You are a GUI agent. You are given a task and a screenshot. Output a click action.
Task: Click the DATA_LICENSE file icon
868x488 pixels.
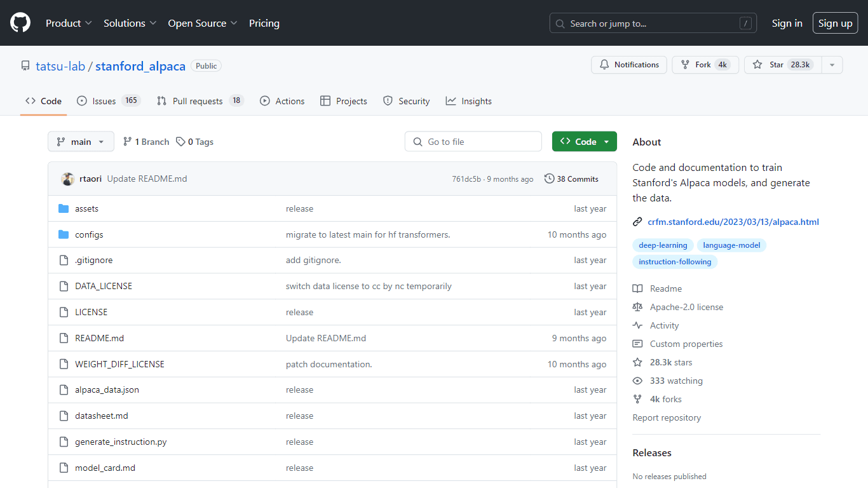click(64, 287)
